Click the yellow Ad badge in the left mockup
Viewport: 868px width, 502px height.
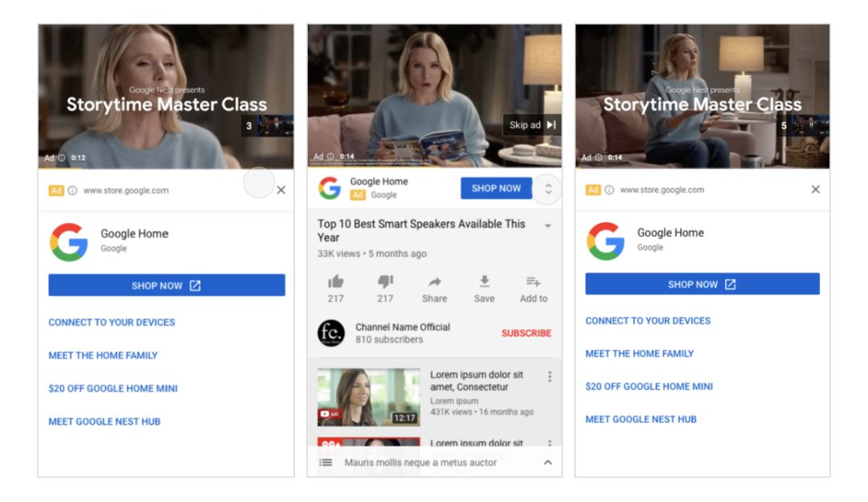(56, 191)
